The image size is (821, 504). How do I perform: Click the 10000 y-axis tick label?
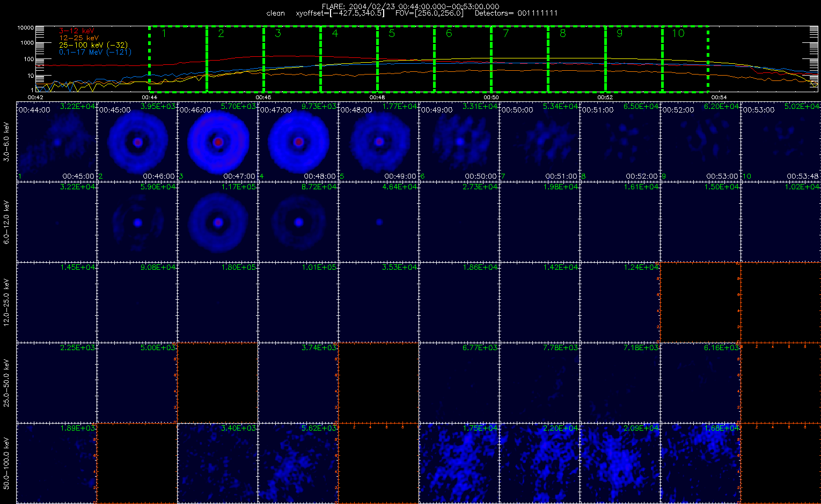click(26, 27)
